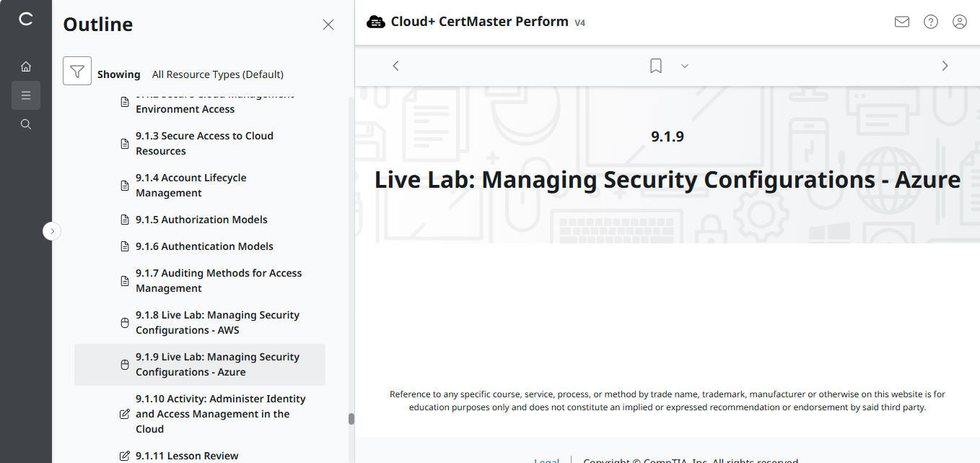Open the 9.1.8 AWS Live Lab entry

(217, 322)
